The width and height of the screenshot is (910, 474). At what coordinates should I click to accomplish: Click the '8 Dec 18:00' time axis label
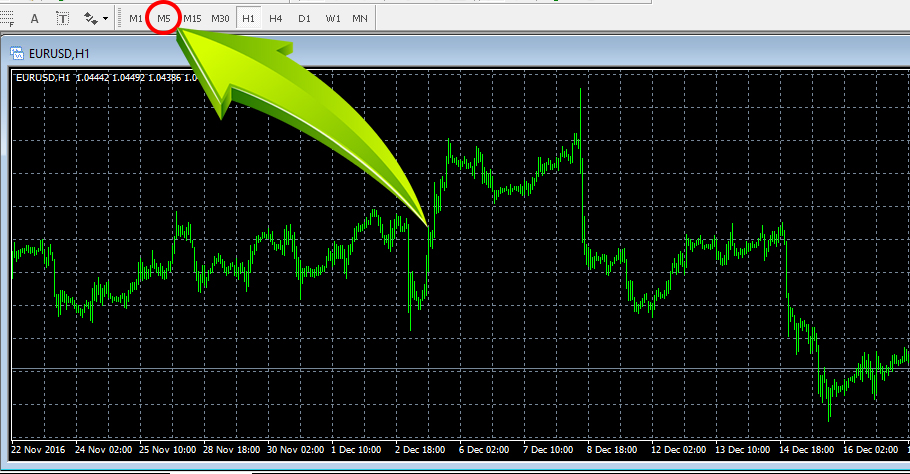pyautogui.click(x=612, y=450)
